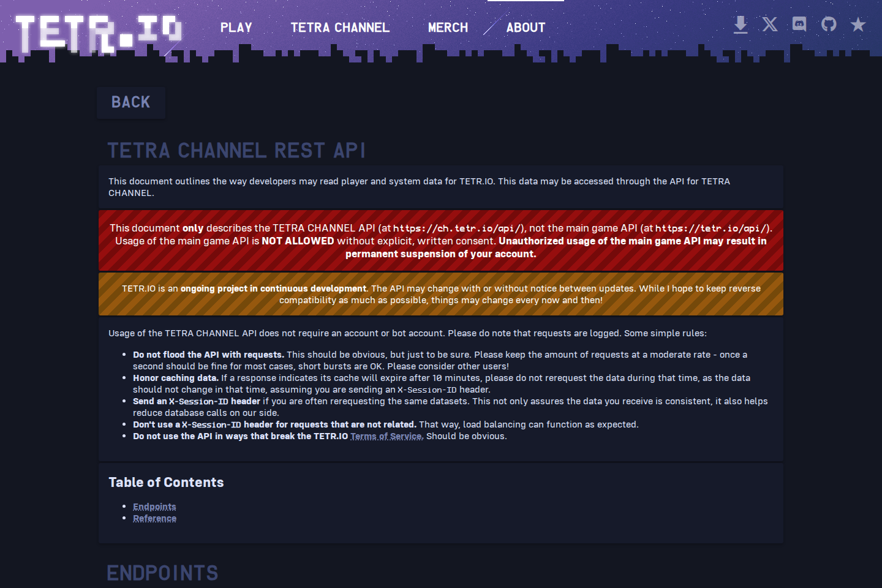The width and height of the screenshot is (882, 588).
Task: Follow the Endpoints link in Table of Contents
Action: pyautogui.click(x=154, y=507)
